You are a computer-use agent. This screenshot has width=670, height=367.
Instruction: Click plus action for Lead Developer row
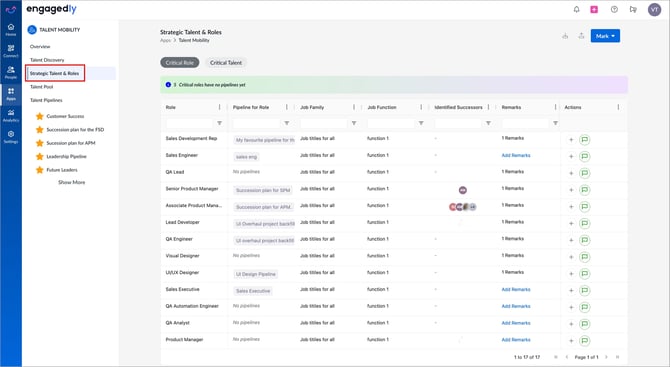[x=571, y=223]
